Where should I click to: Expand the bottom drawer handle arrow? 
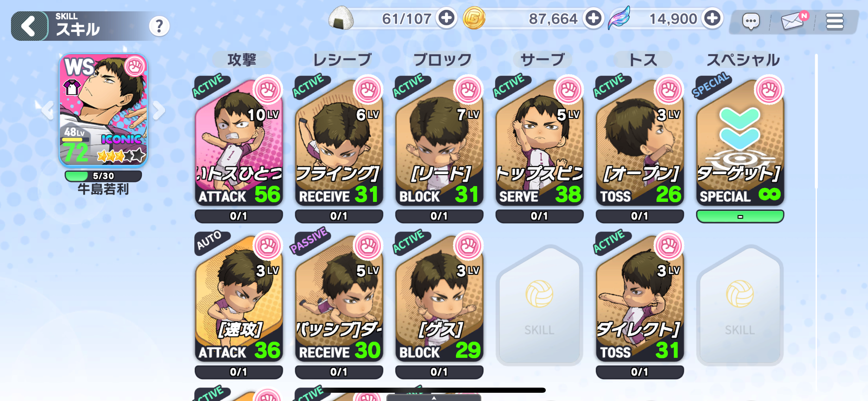[434, 398]
